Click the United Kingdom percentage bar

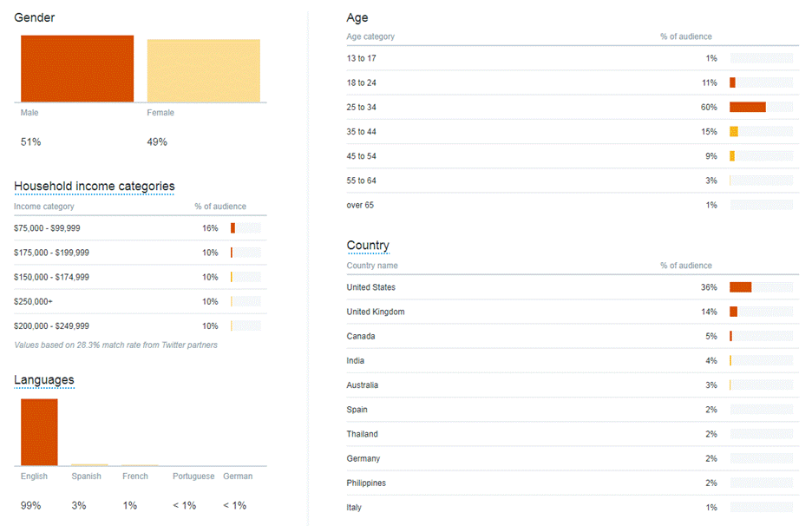tap(734, 312)
